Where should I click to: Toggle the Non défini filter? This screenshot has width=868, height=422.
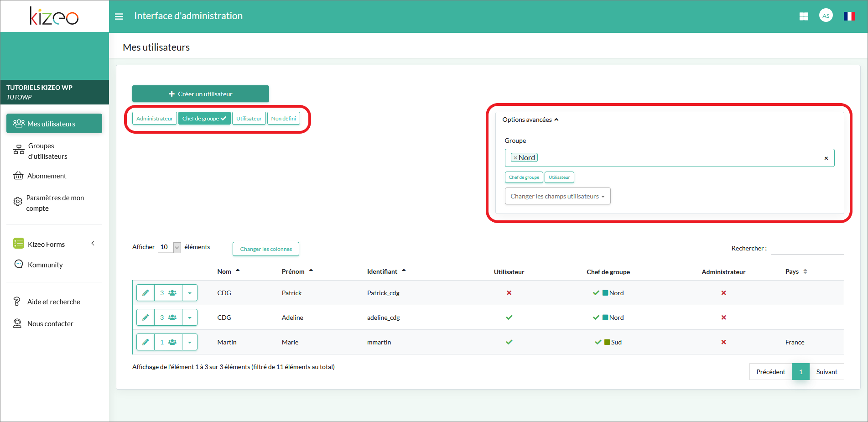[284, 119]
